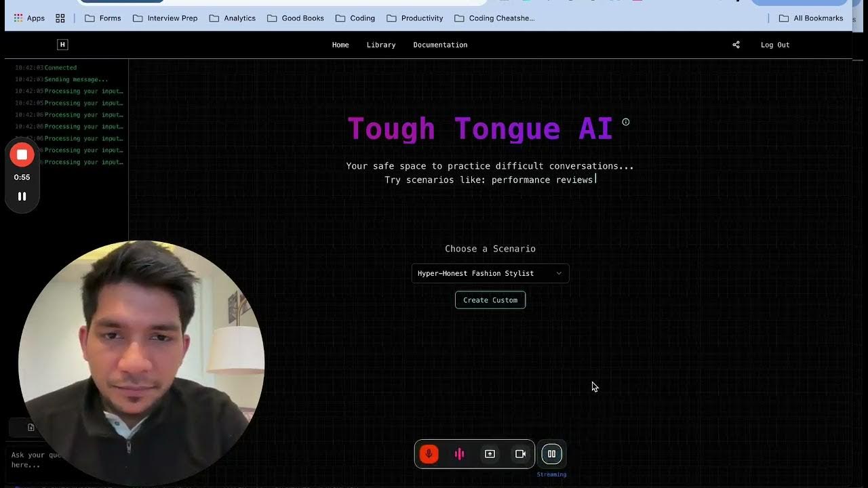The image size is (868, 488).
Task: Open the Hyper-Honest Fashion Stylist scenario dropdown
Action: (x=490, y=273)
